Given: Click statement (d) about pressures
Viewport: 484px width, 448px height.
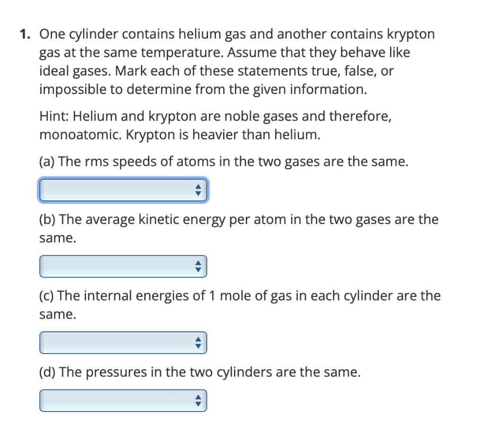Looking at the screenshot, I should pyautogui.click(x=199, y=372).
